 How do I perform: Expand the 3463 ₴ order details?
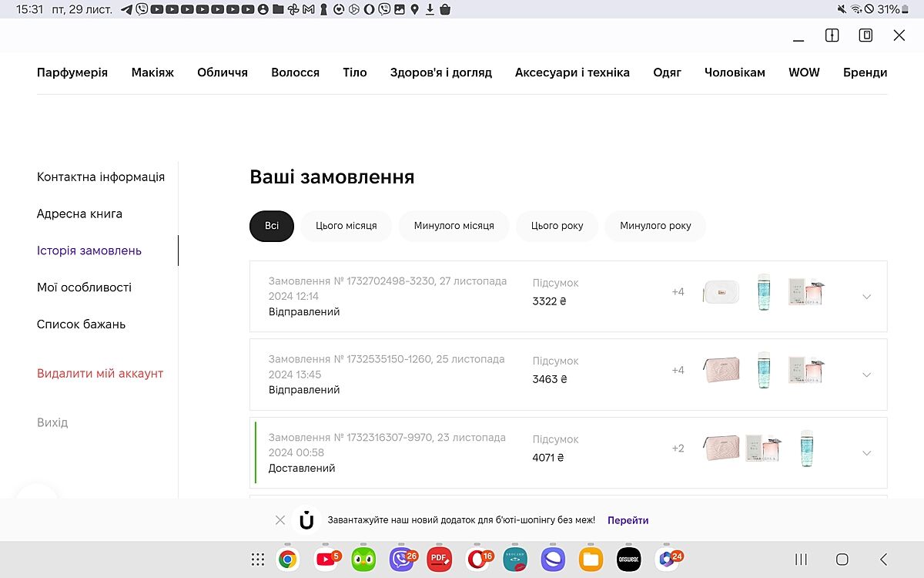[866, 375]
